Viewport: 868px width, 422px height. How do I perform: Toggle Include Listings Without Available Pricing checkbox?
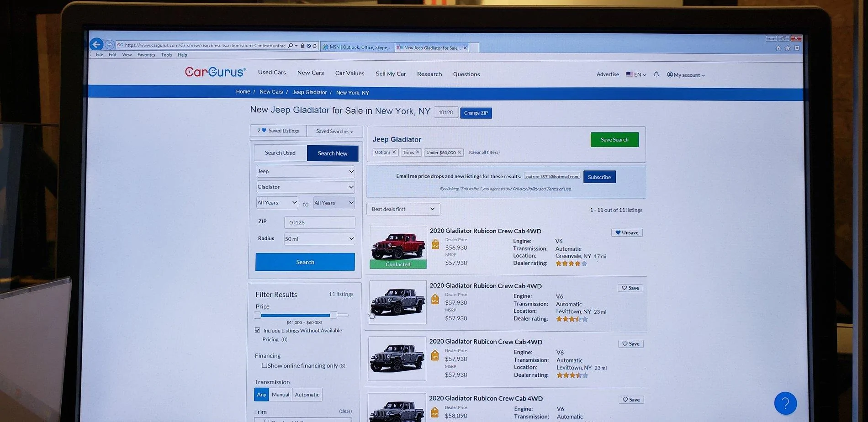click(258, 330)
